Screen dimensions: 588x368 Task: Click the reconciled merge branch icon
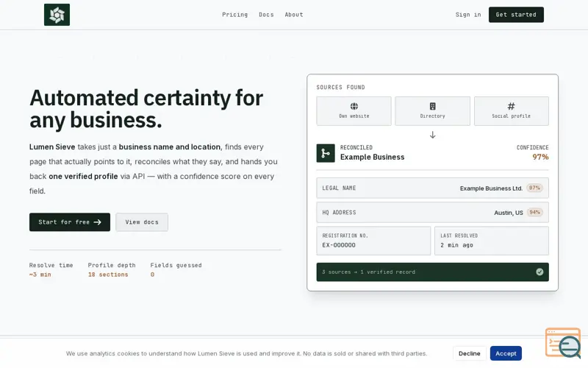326,153
